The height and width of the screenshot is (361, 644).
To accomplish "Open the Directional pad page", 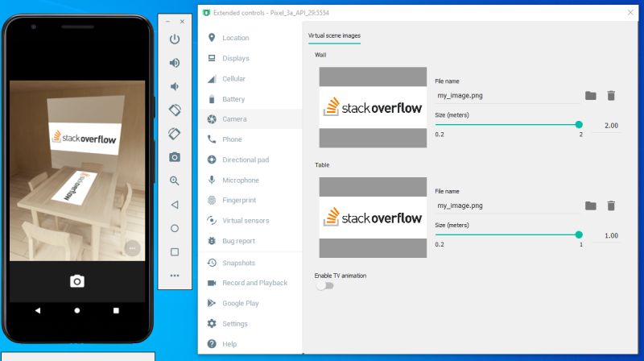I will click(x=250, y=160).
